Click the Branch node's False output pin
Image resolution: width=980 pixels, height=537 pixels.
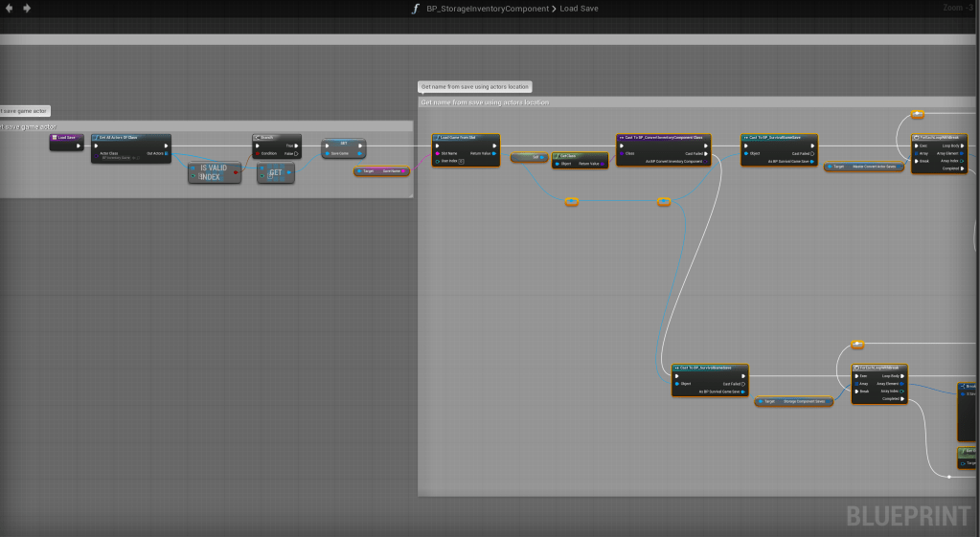coord(296,153)
